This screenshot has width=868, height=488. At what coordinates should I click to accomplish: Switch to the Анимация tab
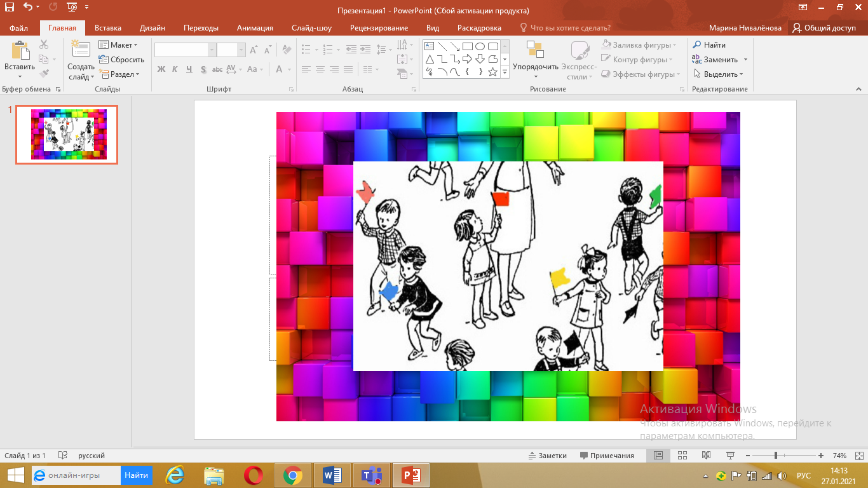(x=255, y=28)
